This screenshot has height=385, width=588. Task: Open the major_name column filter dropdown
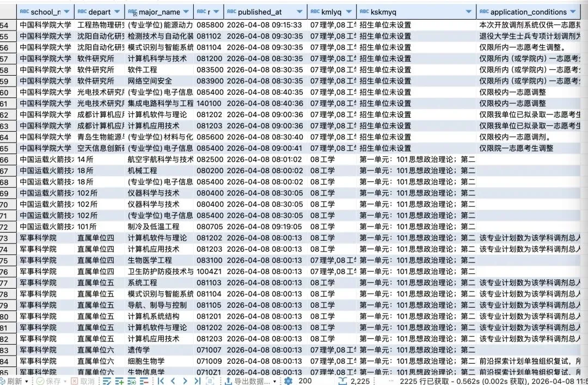tap(186, 12)
